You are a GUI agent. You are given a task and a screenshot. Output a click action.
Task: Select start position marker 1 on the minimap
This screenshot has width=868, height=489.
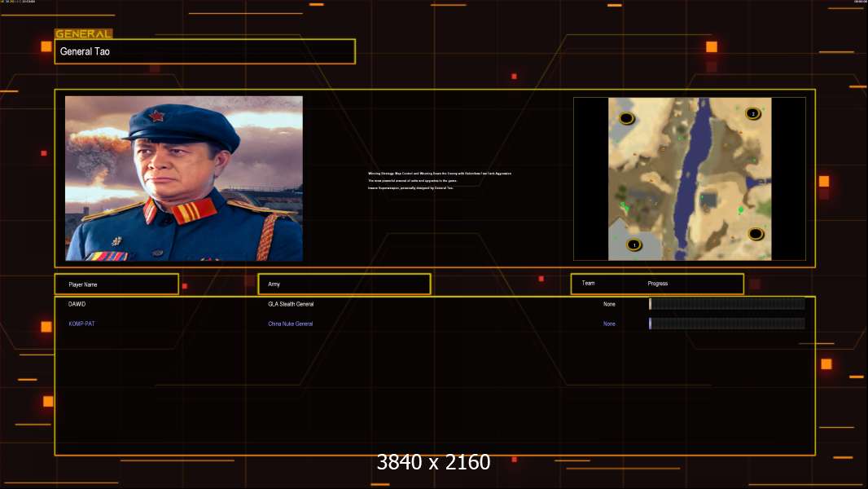[x=633, y=244]
